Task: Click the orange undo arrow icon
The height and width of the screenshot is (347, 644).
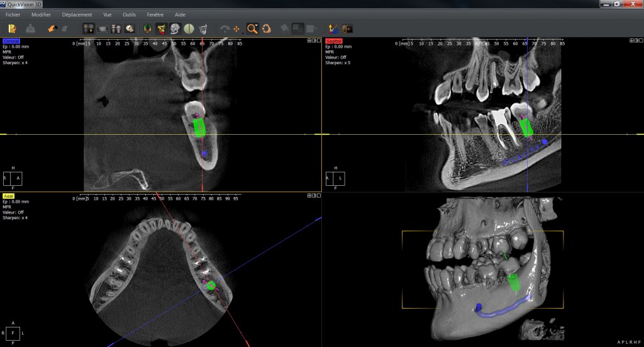Action: pyautogui.click(x=52, y=28)
